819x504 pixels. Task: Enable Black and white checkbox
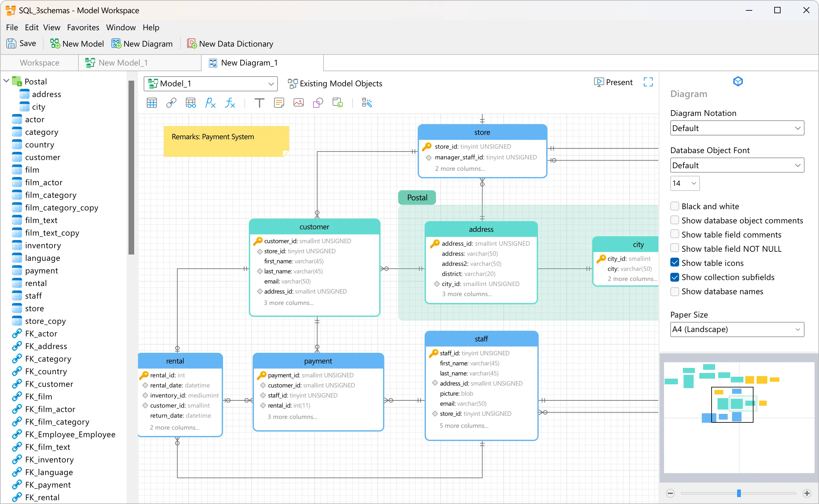675,206
